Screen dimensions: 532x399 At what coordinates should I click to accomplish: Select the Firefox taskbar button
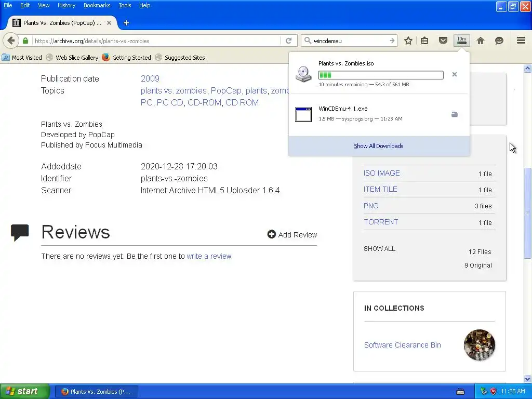point(97,392)
